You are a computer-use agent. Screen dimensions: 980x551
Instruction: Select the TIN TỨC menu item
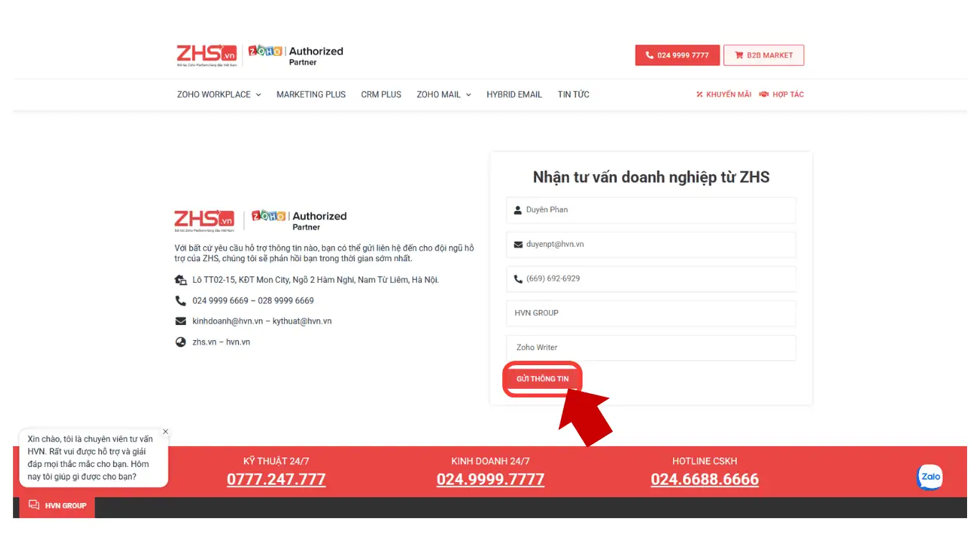[x=573, y=94]
